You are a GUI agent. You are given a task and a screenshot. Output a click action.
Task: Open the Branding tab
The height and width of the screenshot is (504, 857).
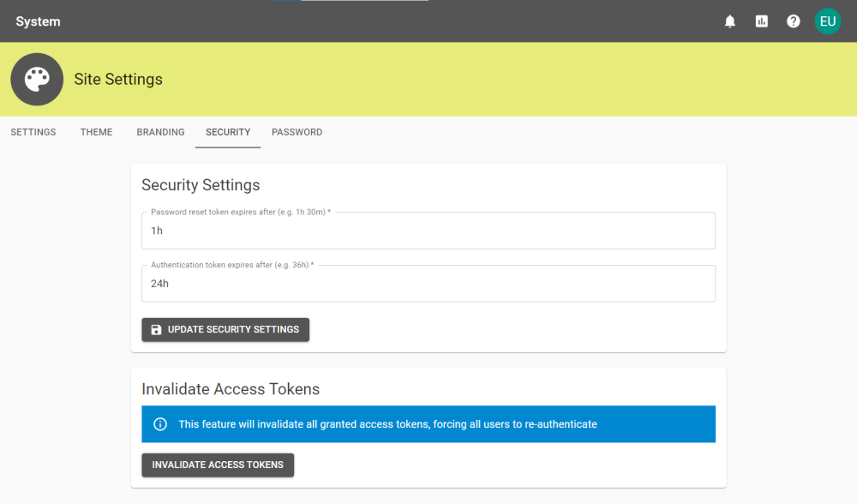tap(161, 132)
